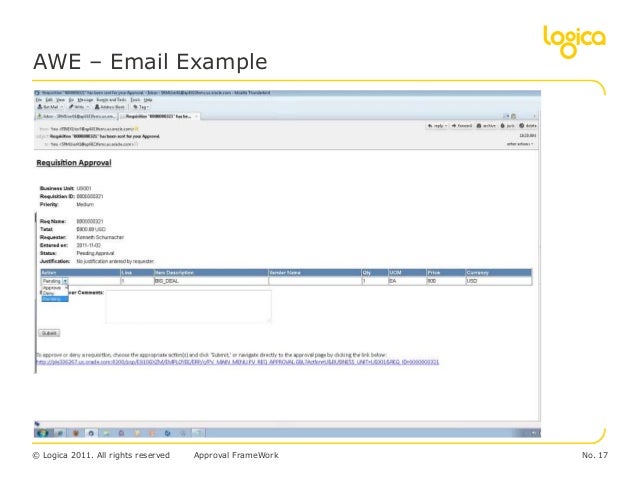Open the Help menu

[148, 100]
